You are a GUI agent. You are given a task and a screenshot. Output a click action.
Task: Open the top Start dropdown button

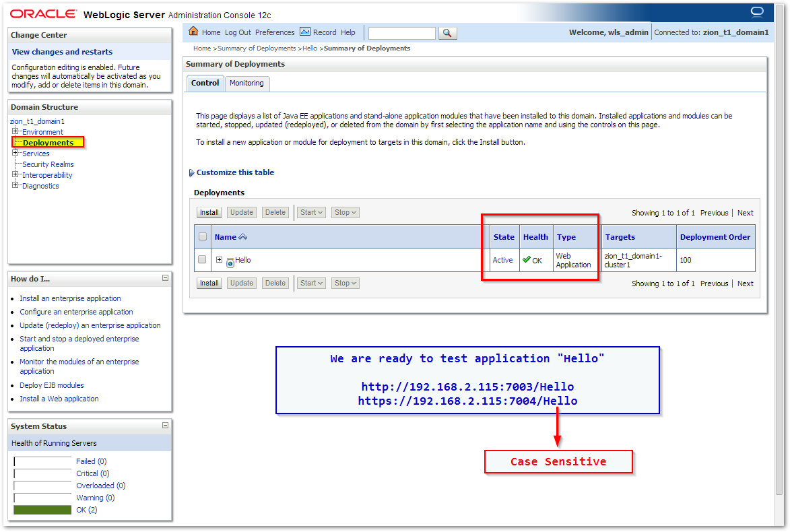point(311,213)
